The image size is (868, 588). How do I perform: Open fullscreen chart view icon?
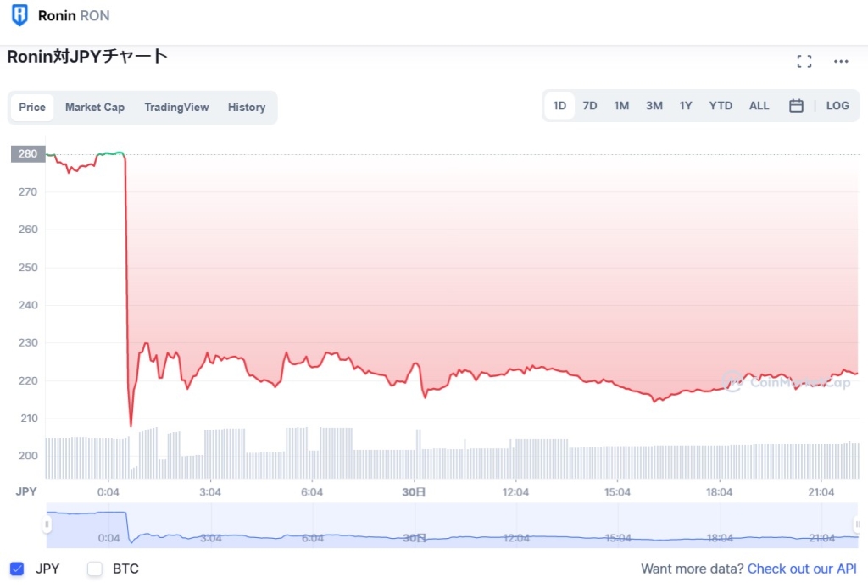[804, 61]
